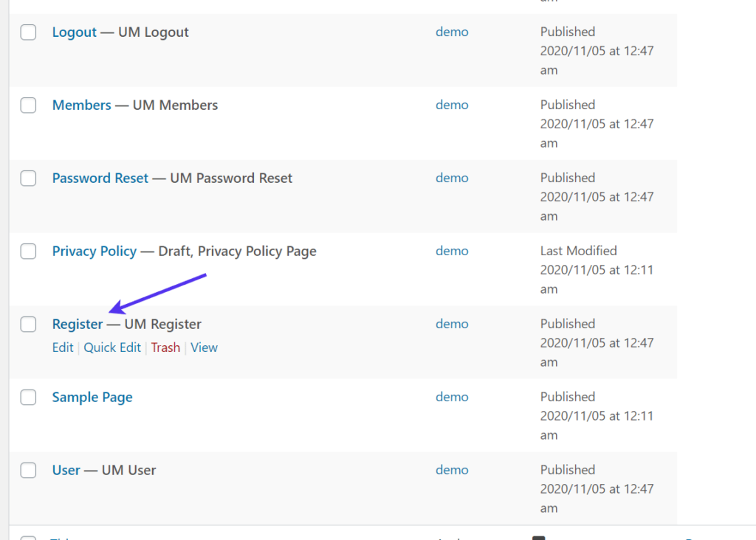Image resolution: width=756 pixels, height=540 pixels.
Task: Check the Logout page checkbox
Action: [x=28, y=32]
